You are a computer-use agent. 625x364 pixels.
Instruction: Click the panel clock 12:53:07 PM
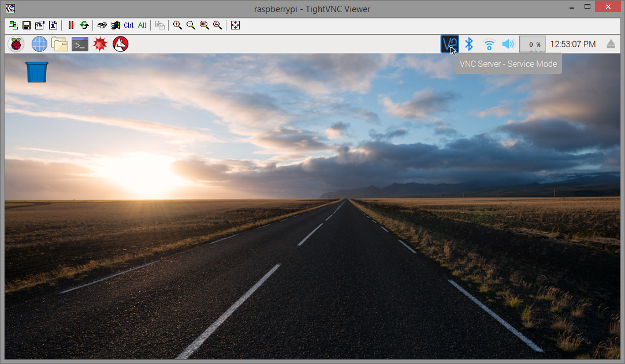(573, 44)
